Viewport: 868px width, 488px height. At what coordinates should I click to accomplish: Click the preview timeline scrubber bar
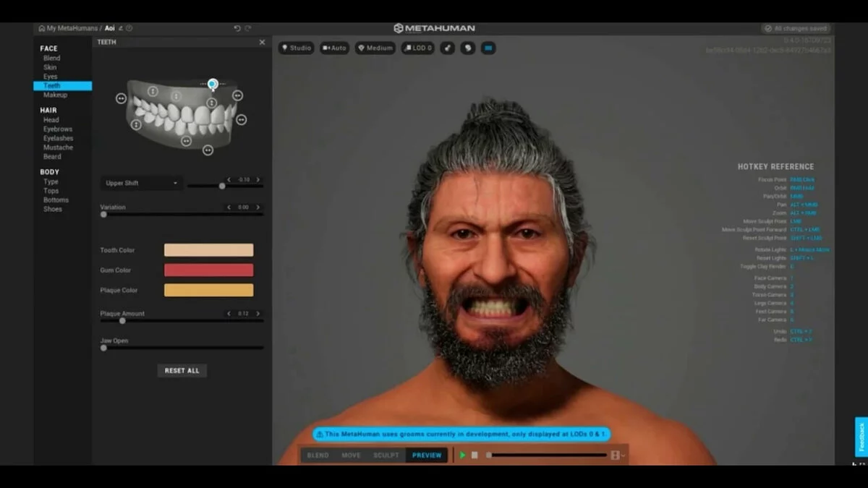(x=548, y=455)
